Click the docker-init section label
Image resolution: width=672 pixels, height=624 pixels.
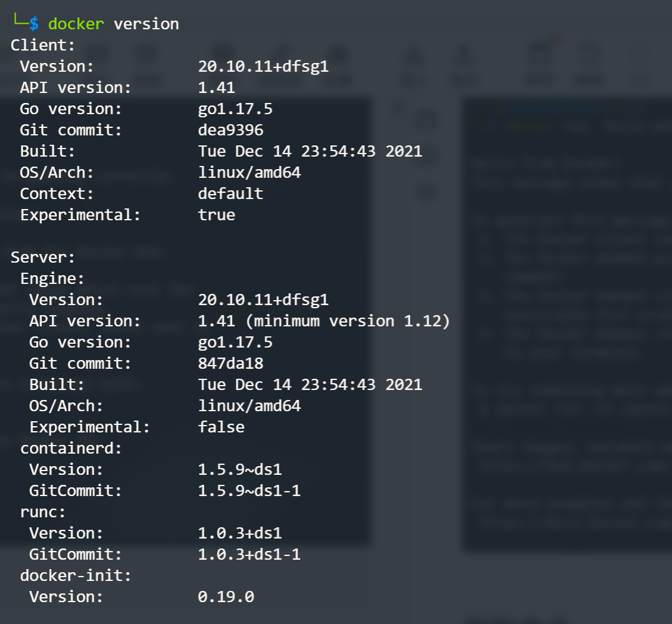click(76, 575)
